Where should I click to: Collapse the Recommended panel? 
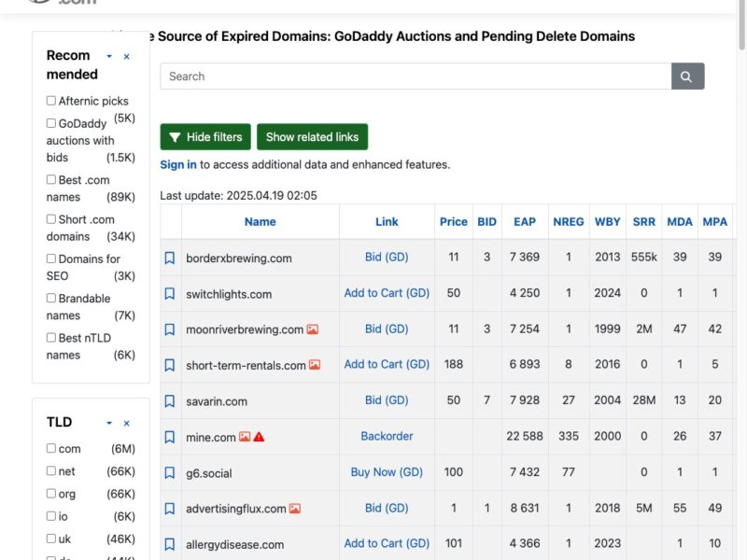click(111, 56)
